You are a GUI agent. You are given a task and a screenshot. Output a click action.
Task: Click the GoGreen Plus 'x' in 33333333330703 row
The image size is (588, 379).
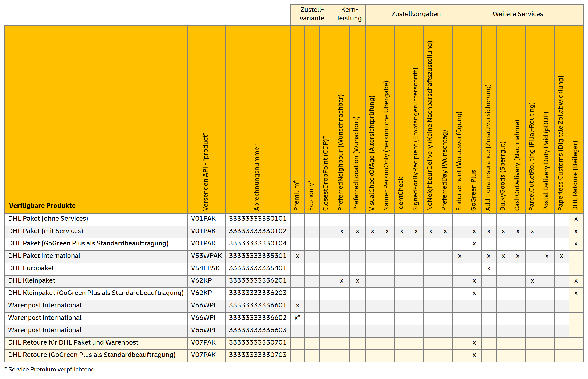click(x=474, y=355)
